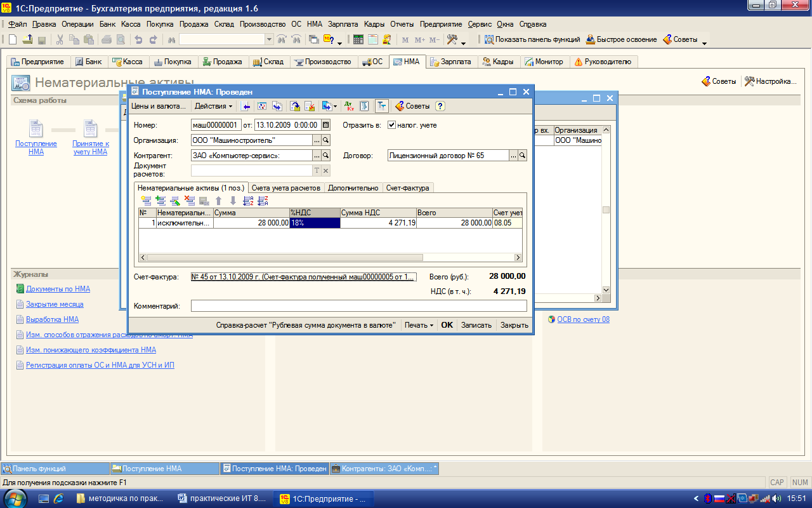
Task: Switch to 'практические ИТ' taskbar window
Action: coord(223,498)
